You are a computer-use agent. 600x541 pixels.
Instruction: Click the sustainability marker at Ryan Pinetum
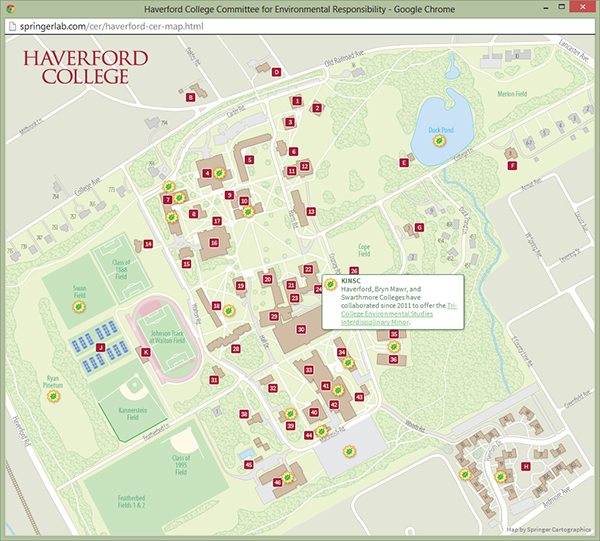pyautogui.click(x=54, y=396)
